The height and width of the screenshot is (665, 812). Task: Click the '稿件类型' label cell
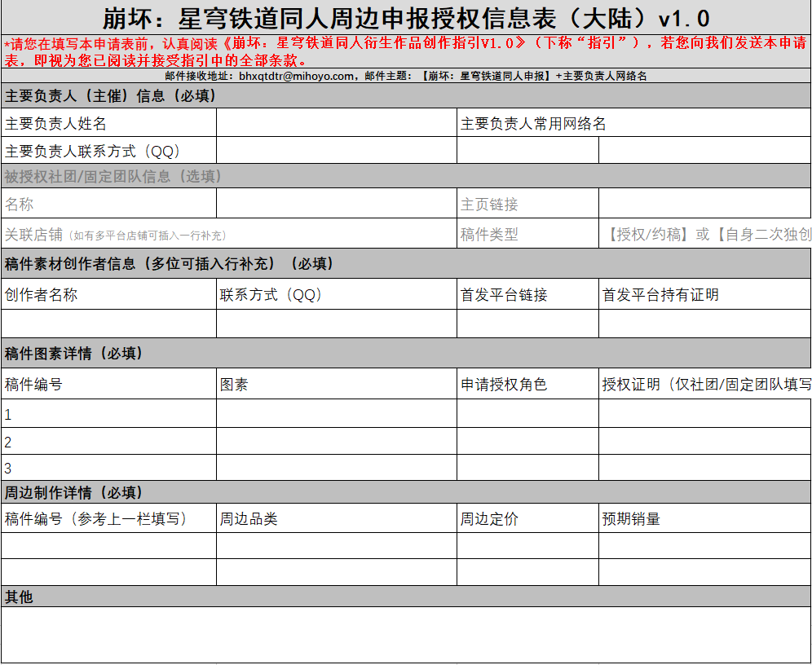tap(527, 234)
